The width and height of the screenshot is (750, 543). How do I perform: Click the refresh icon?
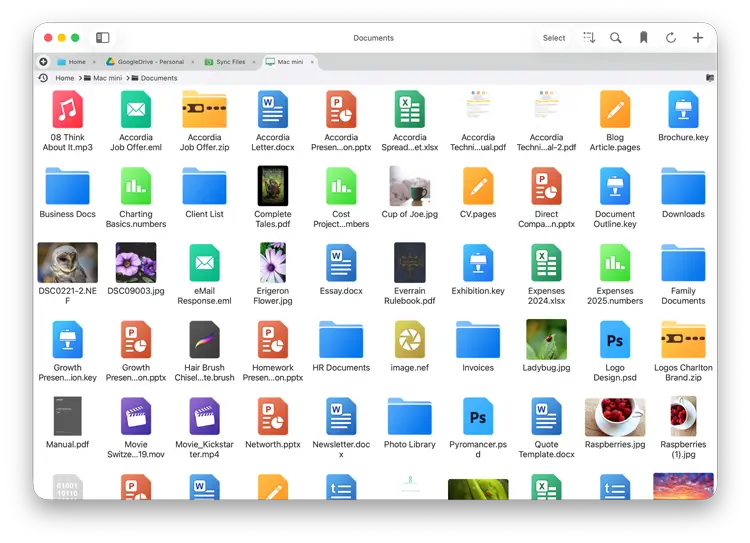(x=671, y=38)
